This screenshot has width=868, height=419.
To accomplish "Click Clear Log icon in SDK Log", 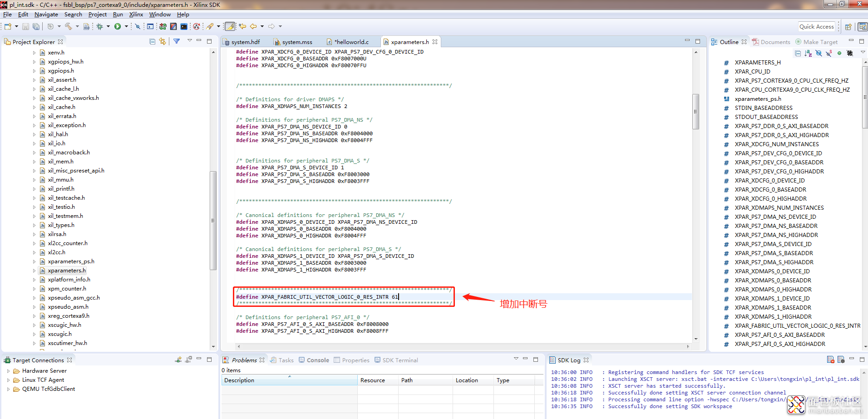I will 830,360.
